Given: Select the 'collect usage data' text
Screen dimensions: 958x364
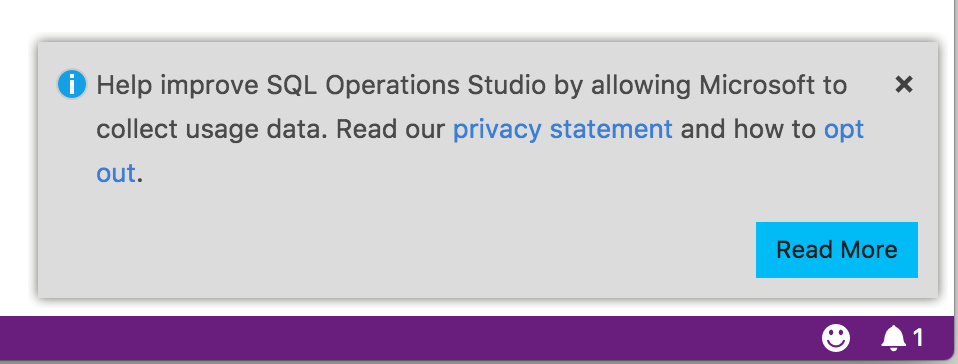Looking at the screenshot, I should pos(212,130).
